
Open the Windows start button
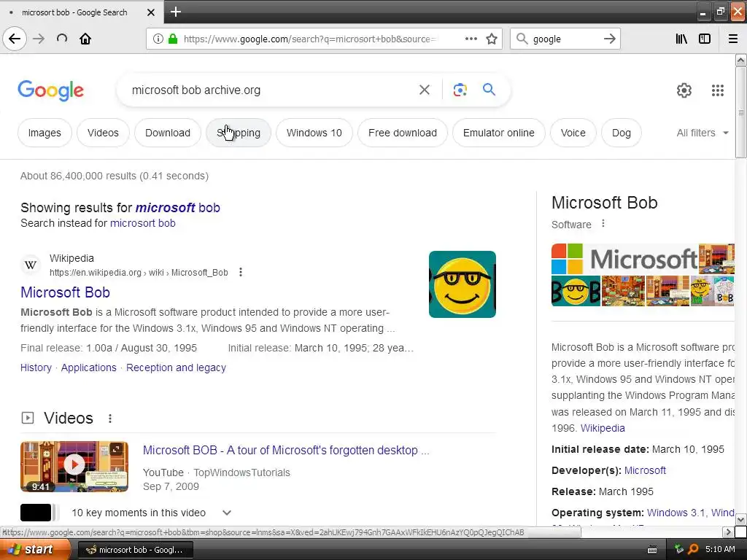point(35,550)
